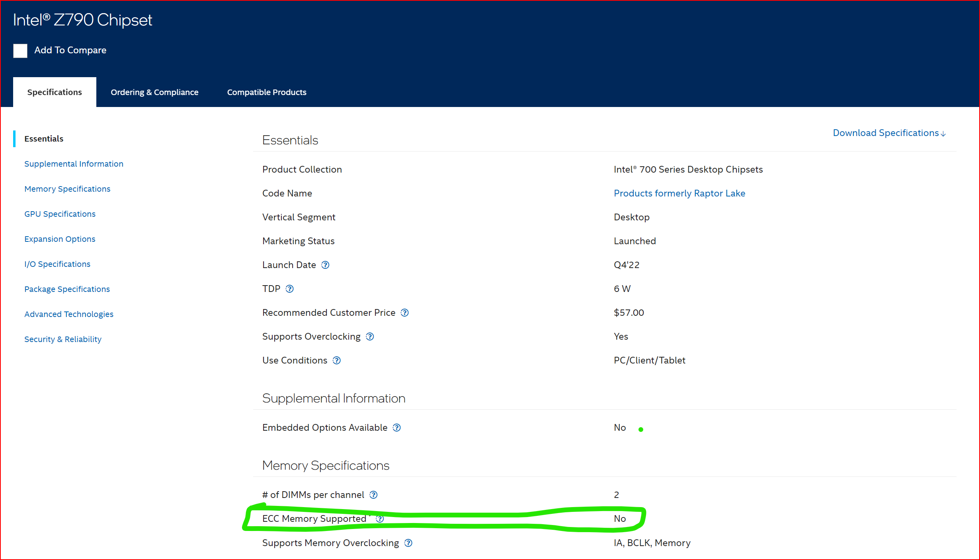Screen dimensions: 980x560
Task: Click the Intel Z790 Chipset title
Action: coord(82,20)
